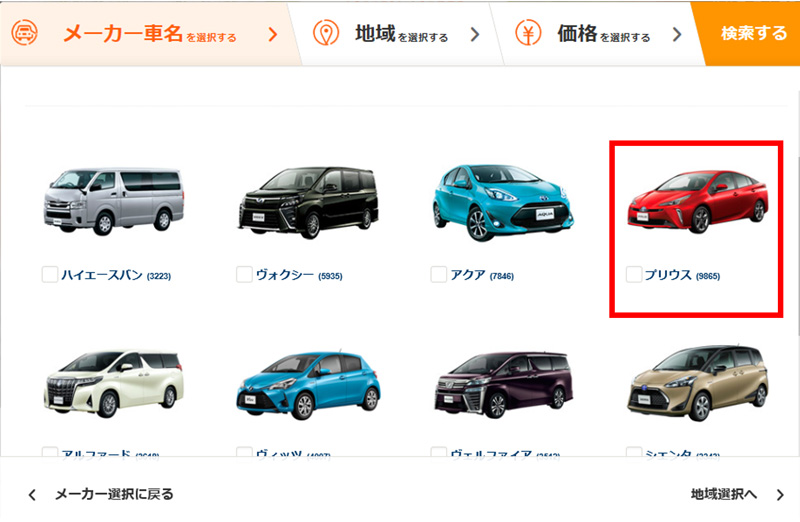This screenshot has width=800, height=522.
Task: Select the red Prius car image
Action: point(697,202)
